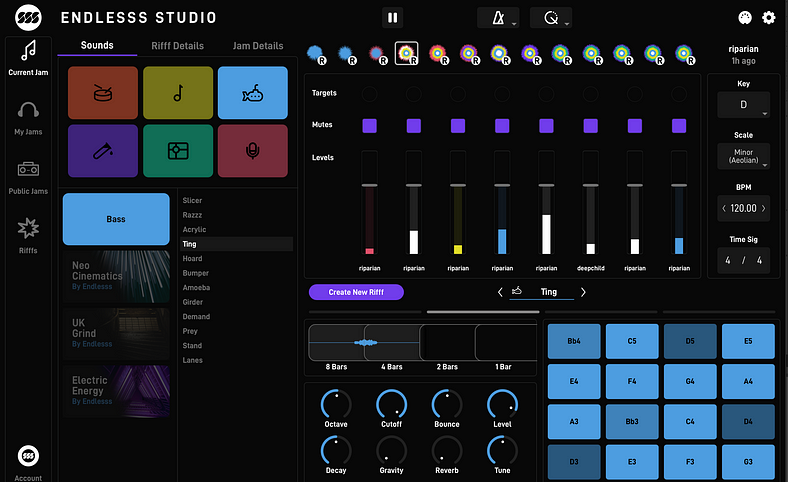Toggle mute on last riparian channel
Image resolution: width=788 pixels, height=482 pixels.
click(679, 126)
